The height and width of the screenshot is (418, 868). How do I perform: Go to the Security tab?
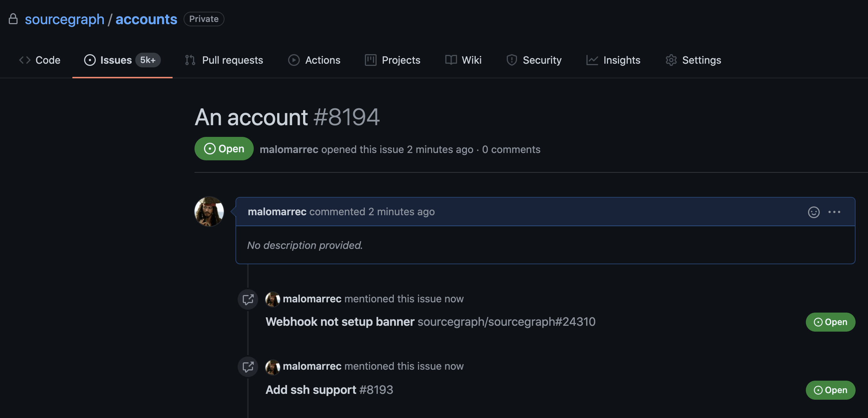(534, 60)
